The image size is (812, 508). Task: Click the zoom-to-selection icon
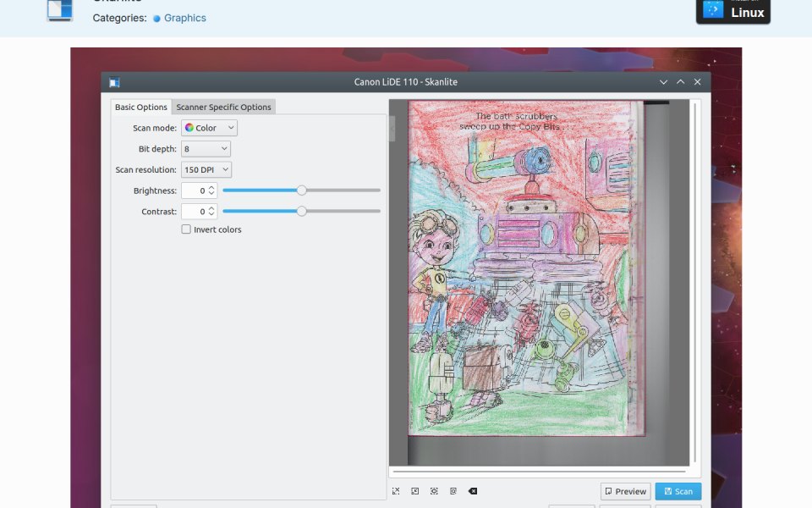(x=434, y=491)
